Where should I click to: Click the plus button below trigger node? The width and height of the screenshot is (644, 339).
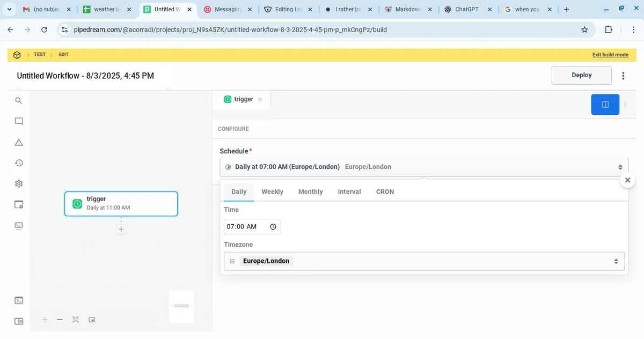coord(121,230)
